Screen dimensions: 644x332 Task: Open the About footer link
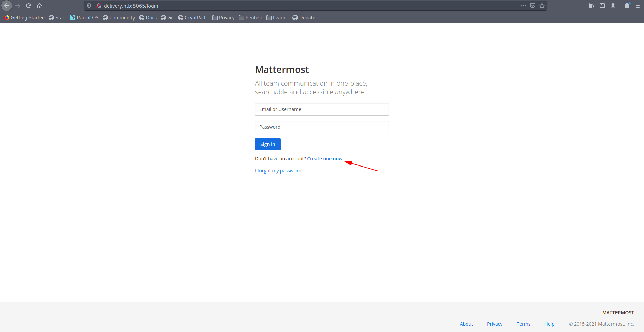coord(466,324)
